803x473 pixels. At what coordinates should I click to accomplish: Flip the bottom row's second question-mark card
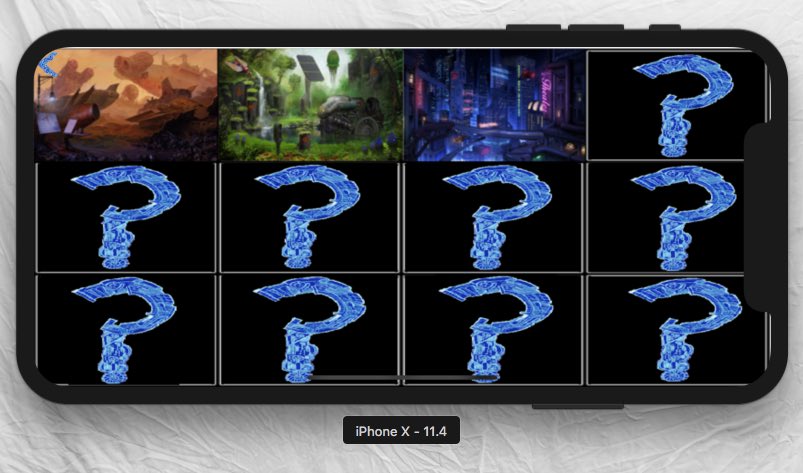309,329
